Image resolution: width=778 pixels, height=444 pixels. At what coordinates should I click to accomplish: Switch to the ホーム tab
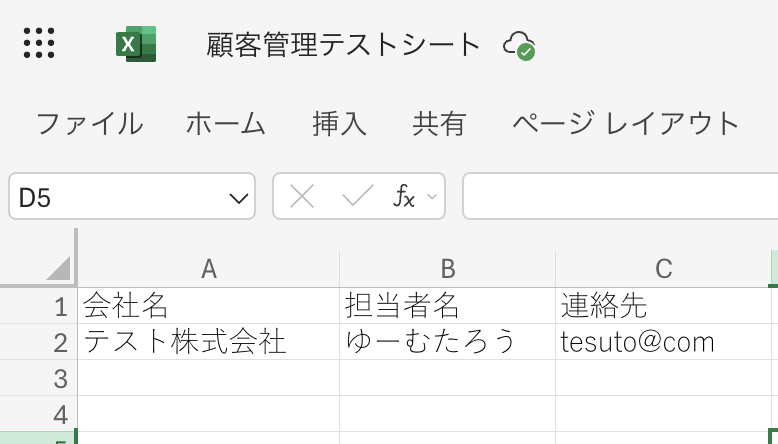(x=226, y=124)
